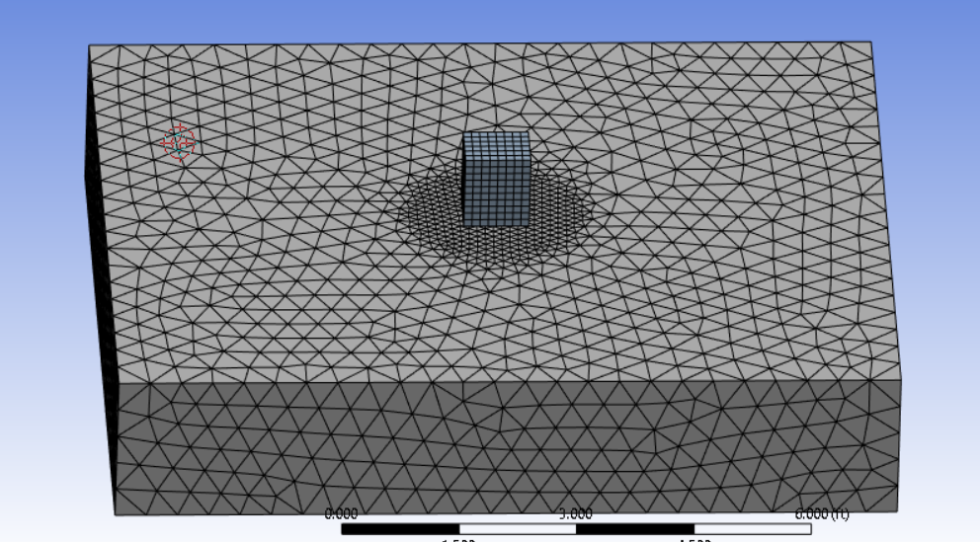Select the front side face of slab

508,447
